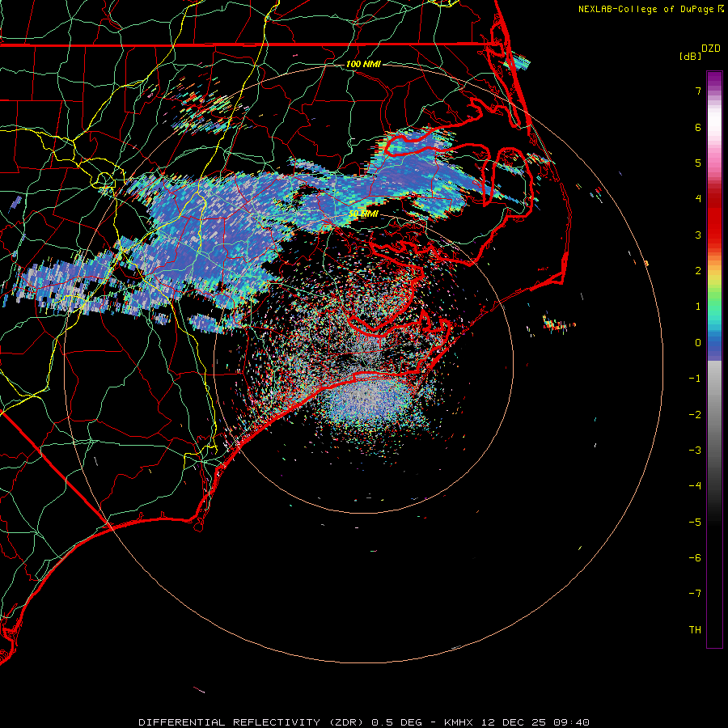
Task: Click the -2 dB scale value
Action: [x=695, y=415]
